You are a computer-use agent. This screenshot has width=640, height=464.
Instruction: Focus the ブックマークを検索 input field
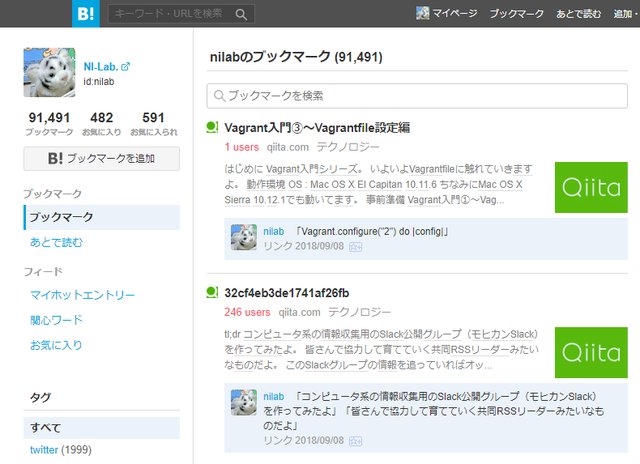click(417, 96)
